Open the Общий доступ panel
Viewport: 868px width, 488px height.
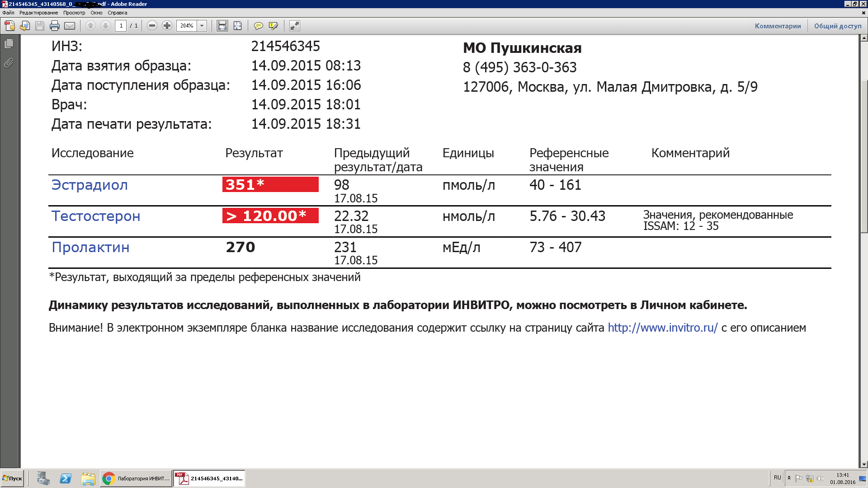coord(838,26)
